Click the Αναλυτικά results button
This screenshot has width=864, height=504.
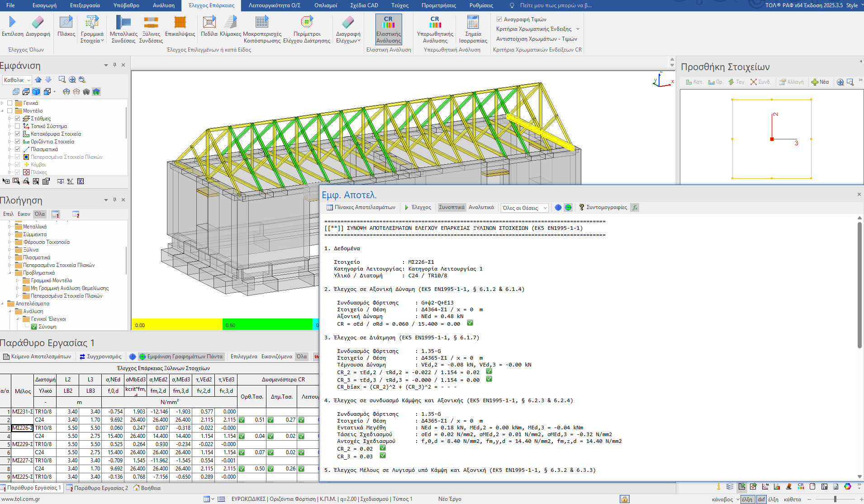[x=481, y=207]
